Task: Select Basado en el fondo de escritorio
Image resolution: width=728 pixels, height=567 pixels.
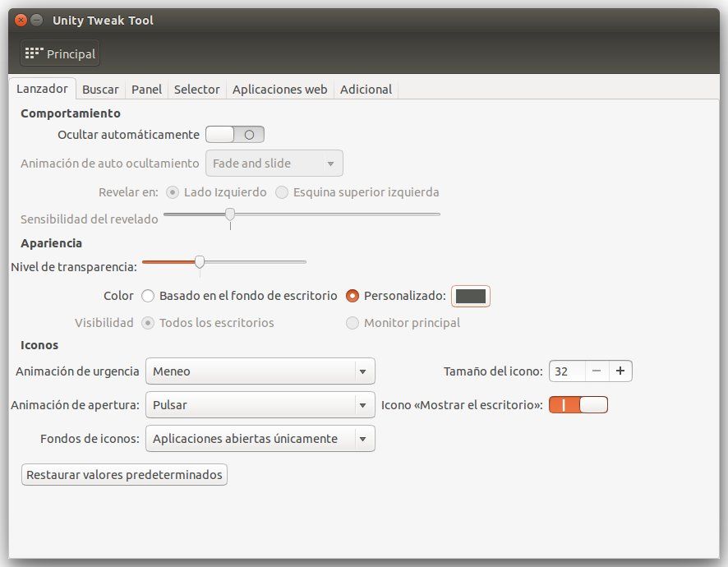Action: (x=148, y=296)
